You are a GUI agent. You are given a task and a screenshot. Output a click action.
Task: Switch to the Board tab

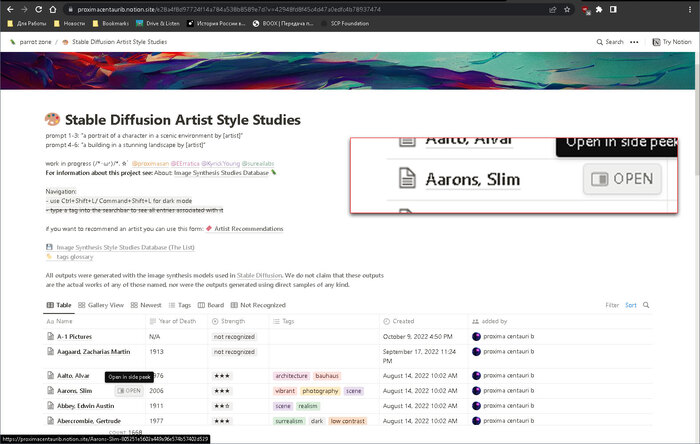pyautogui.click(x=211, y=305)
